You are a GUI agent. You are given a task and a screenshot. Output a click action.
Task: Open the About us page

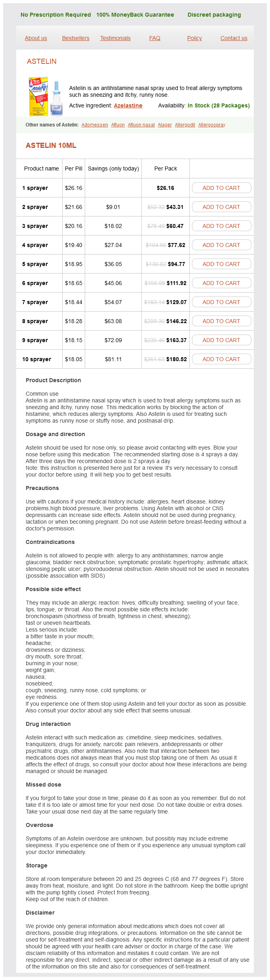click(36, 38)
